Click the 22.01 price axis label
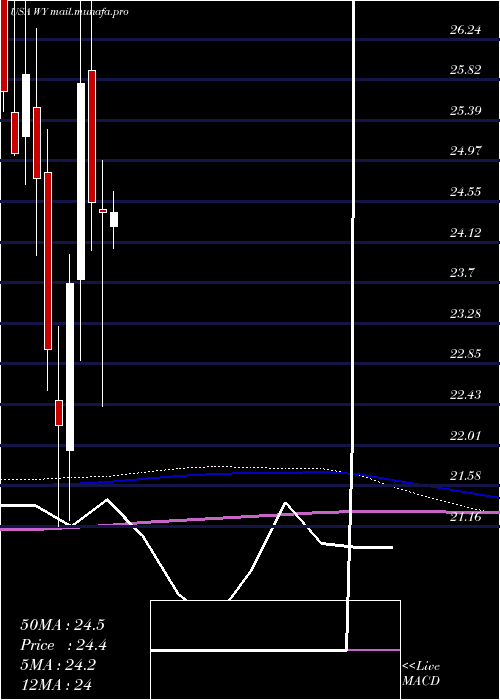 [x=465, y=435]
